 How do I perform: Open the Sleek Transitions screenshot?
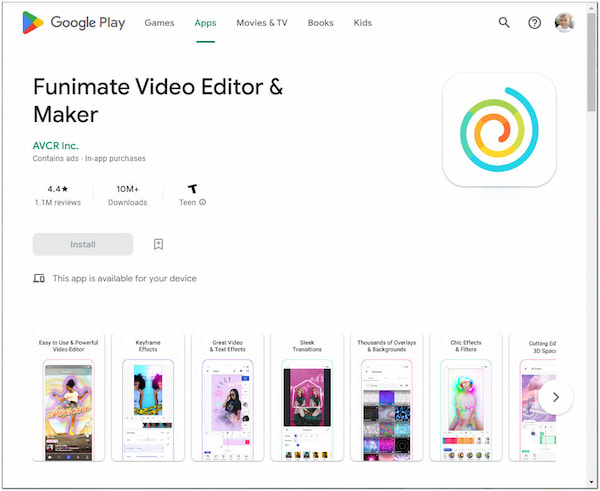[x=307, y=397]
